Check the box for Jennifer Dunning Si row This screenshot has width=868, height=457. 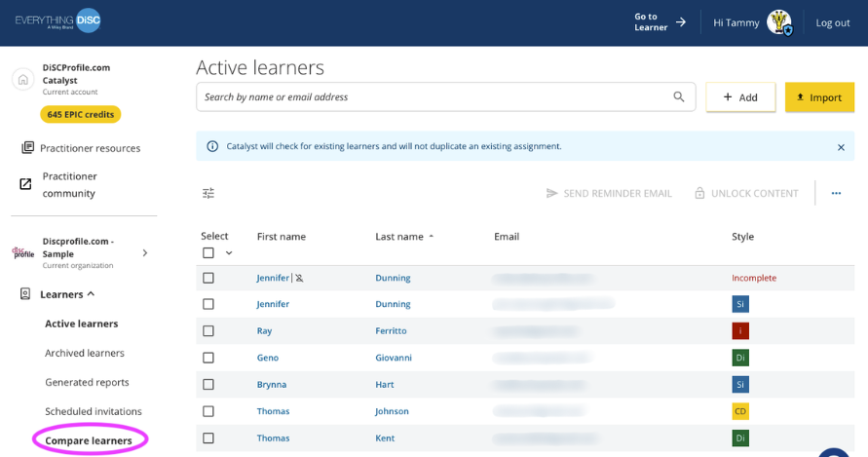tap(208, 304)
